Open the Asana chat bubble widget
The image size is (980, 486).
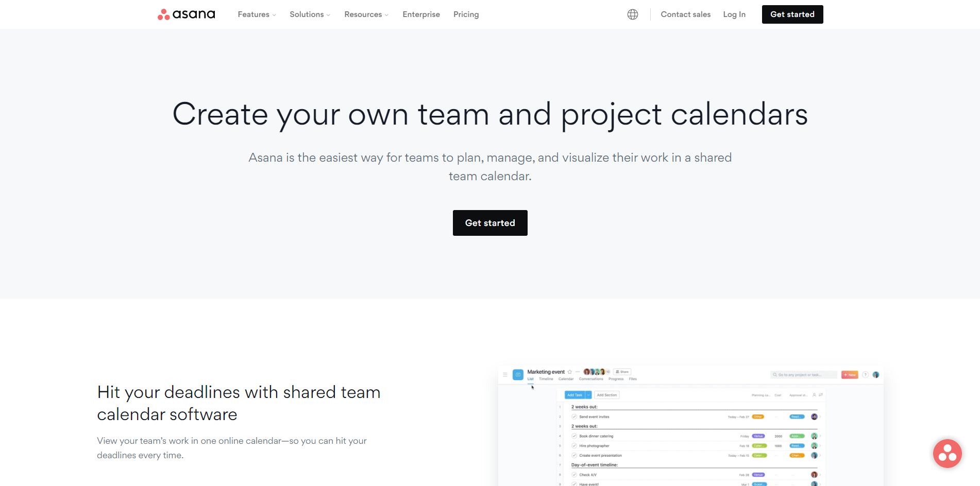pyautogui.click(x=947, y=454)
